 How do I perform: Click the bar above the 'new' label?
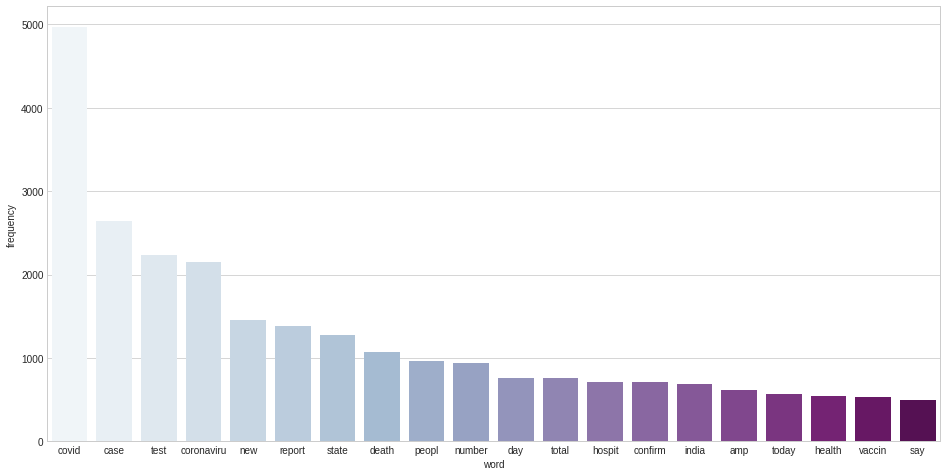pos(248,381)
